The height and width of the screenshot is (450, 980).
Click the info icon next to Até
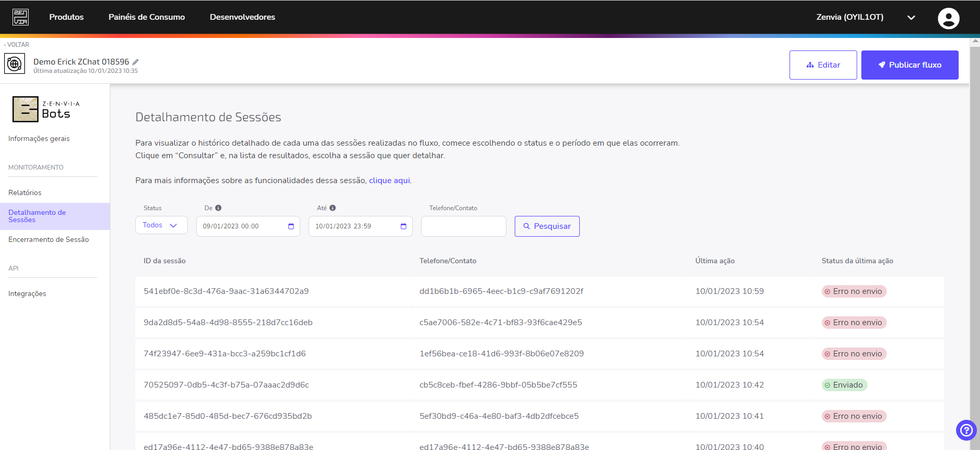pos(333,208)
